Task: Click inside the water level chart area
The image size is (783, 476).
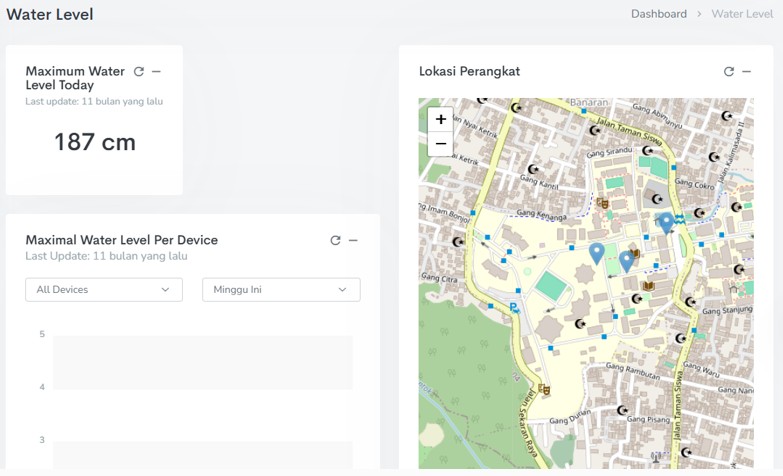Action: click(x=202, y=400)
